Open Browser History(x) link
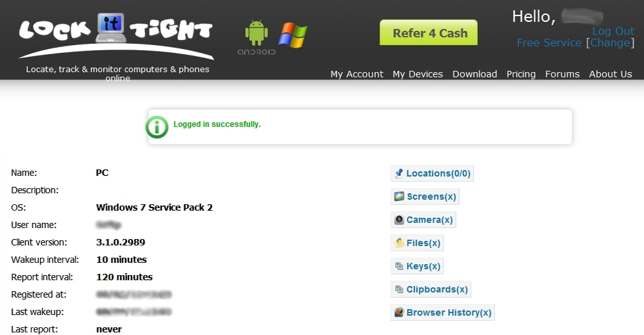This screenshot has width=644, height=335. (443, 312)
